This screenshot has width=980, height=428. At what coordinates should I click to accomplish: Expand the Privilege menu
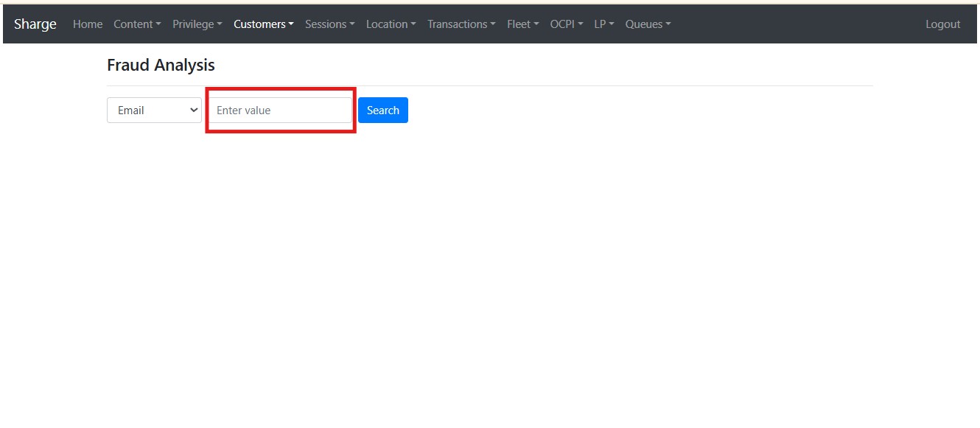click(x=197, y=24)
